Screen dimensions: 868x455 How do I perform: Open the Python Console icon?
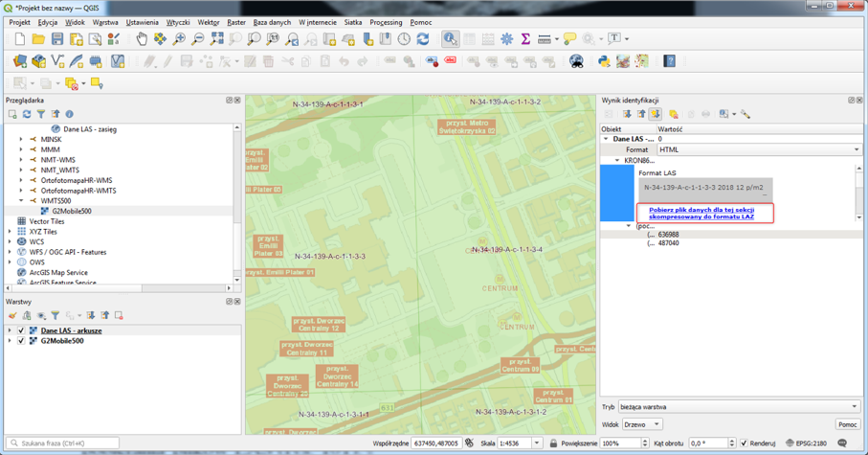pyautogui.click(x=604, y=61)
